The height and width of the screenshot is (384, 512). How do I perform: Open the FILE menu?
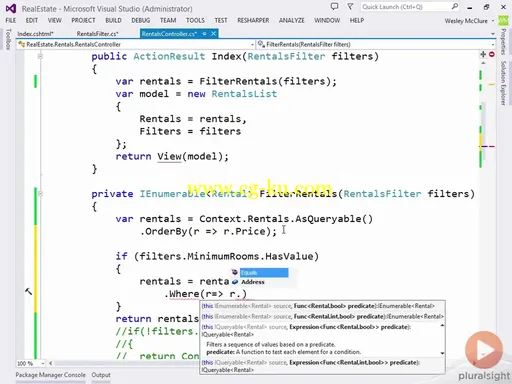pyautogui.click(x=11, y=20)
